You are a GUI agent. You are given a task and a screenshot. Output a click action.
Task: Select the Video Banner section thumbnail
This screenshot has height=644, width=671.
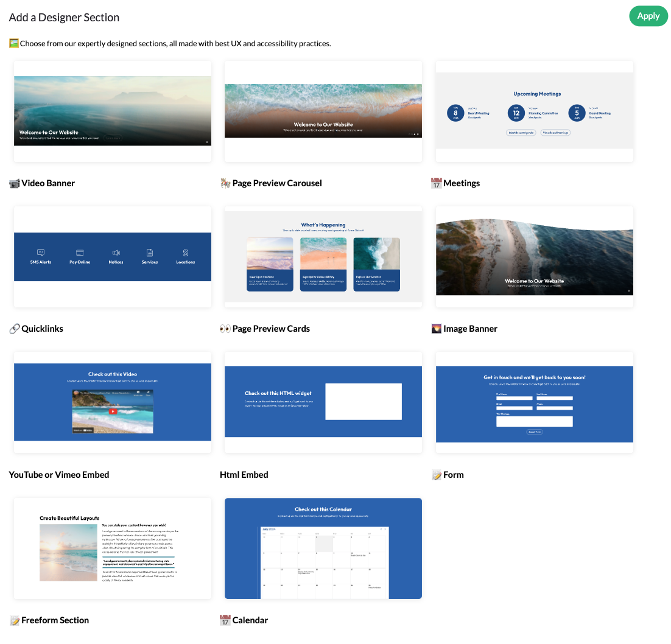click(113, 111)
